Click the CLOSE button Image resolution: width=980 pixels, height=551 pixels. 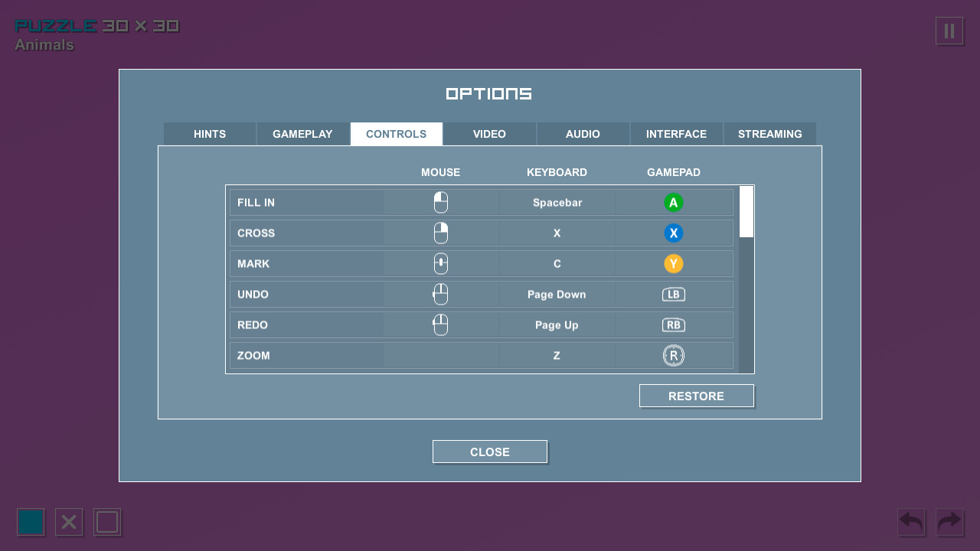(x=489, y=452)
